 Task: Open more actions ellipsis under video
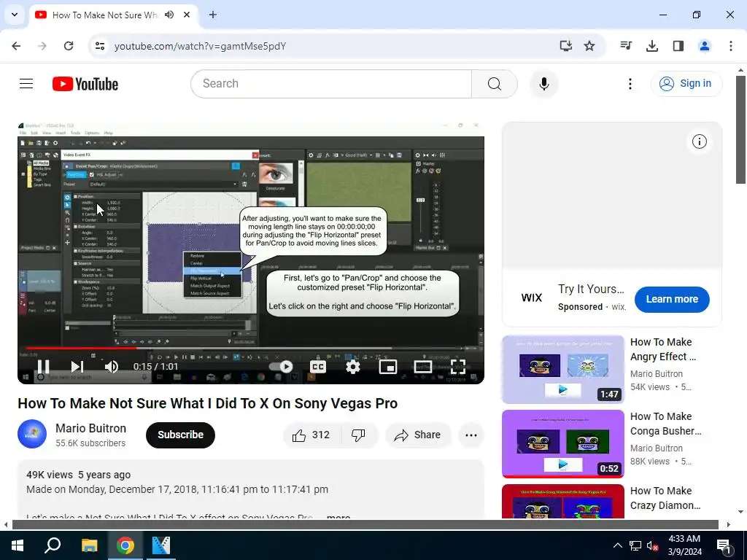471,435
